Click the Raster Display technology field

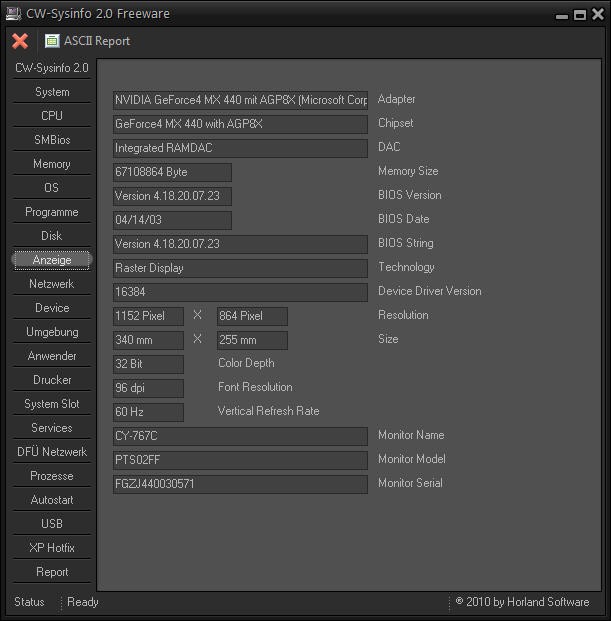(240, 268)
